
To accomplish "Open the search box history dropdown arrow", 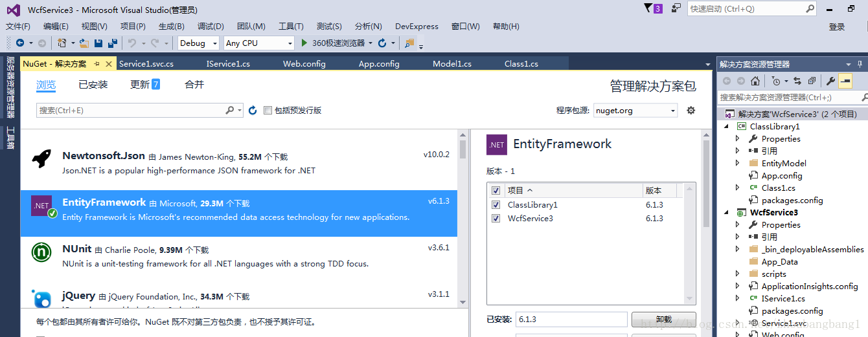I will 240,111.
